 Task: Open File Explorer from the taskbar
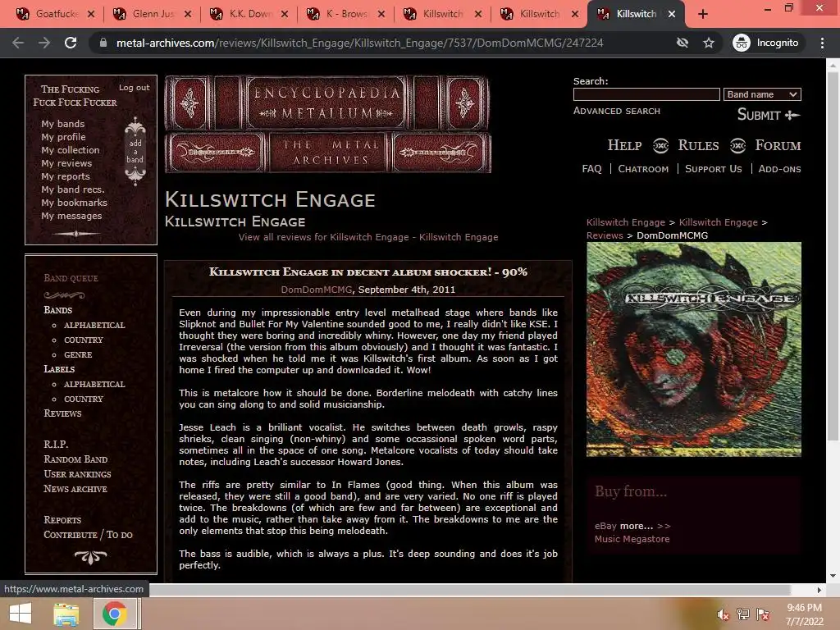pos(66,614)
